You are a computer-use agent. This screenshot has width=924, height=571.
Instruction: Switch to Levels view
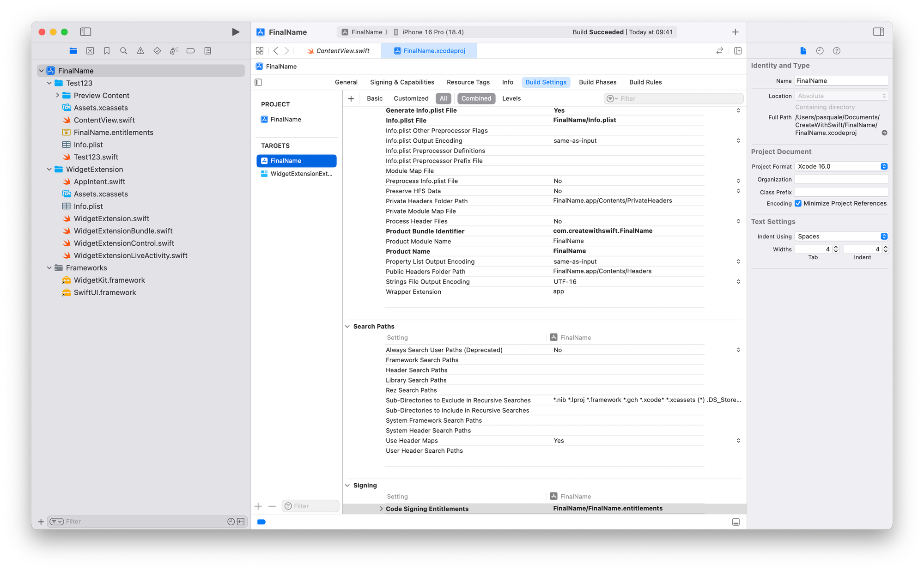coord(511,98)
